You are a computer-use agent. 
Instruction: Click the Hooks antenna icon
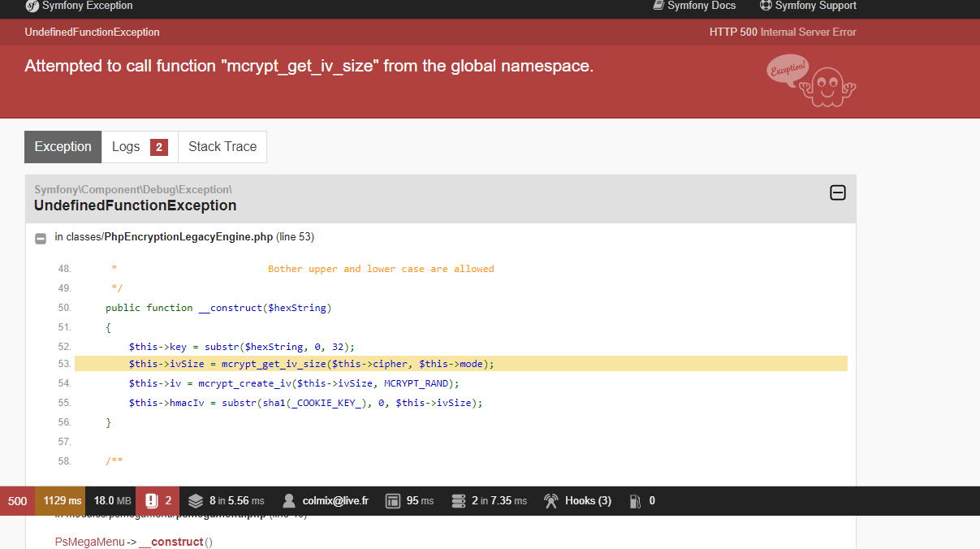pos(551,501)
